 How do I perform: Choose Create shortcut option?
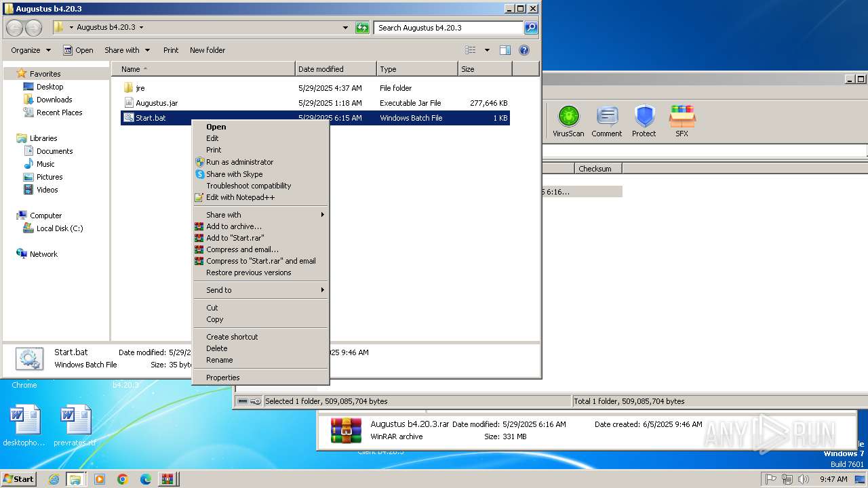[x=260, y=337]
